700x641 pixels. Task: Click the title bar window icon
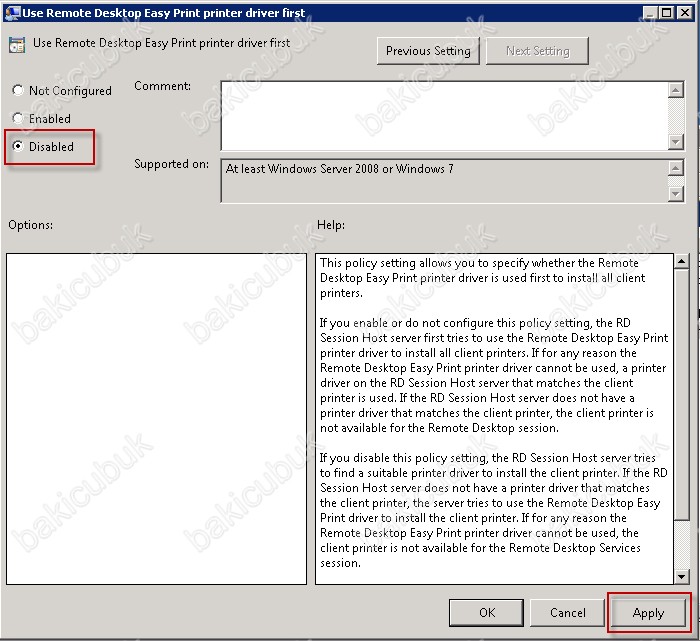tap(12, 12)
